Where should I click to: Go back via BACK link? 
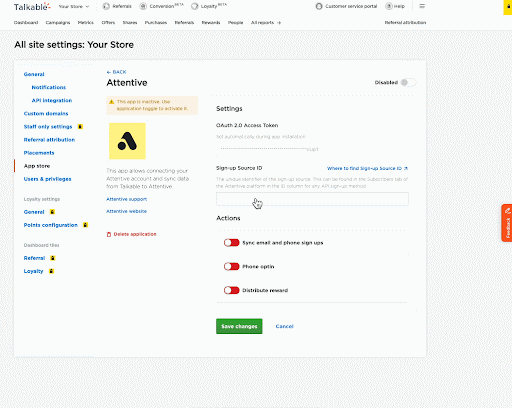click(116, 72)
